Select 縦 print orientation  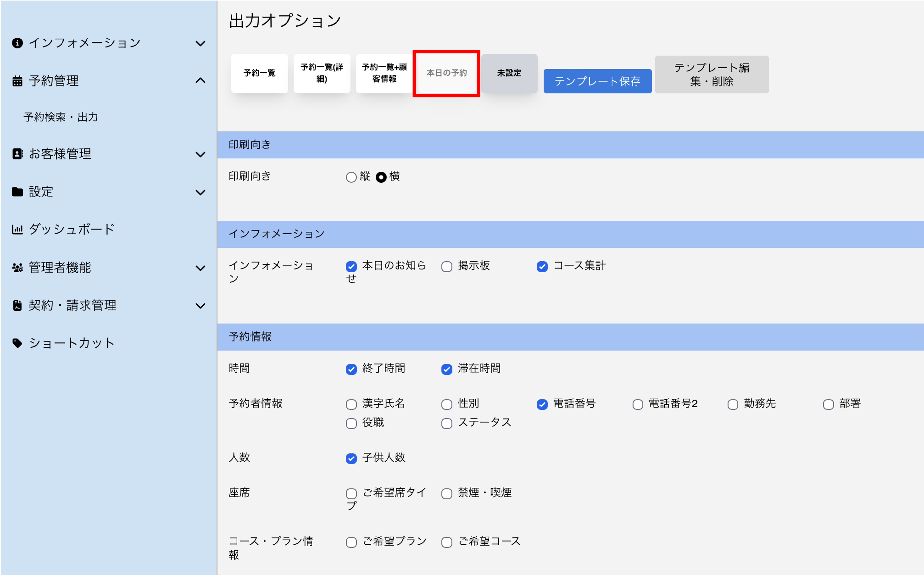pos(351,177)
